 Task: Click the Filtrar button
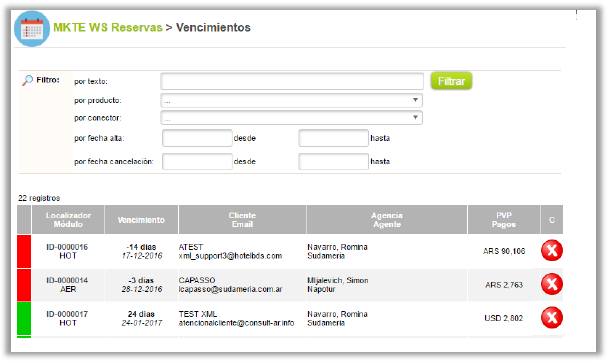coord(451,81)
